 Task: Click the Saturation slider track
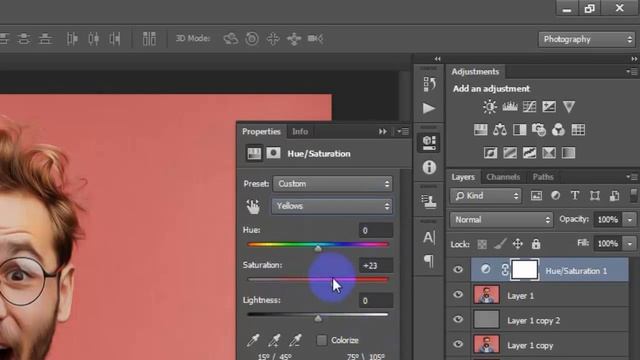(318, 280)
